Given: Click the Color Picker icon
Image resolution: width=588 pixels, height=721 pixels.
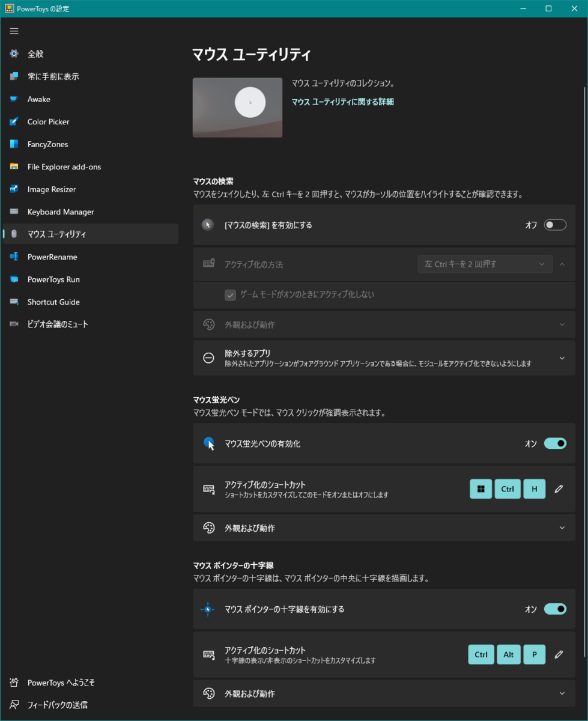Looking at the screenshot, I should (14, 122).
